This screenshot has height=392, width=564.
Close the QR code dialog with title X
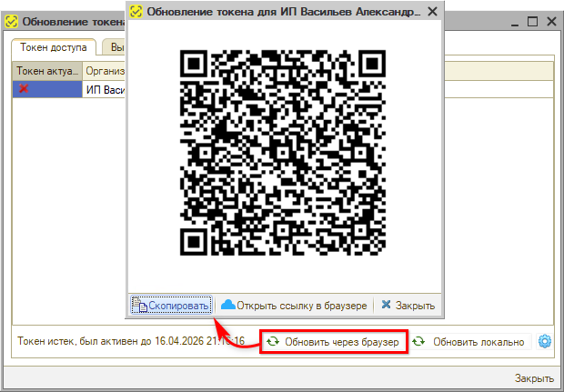click(431, 12)
